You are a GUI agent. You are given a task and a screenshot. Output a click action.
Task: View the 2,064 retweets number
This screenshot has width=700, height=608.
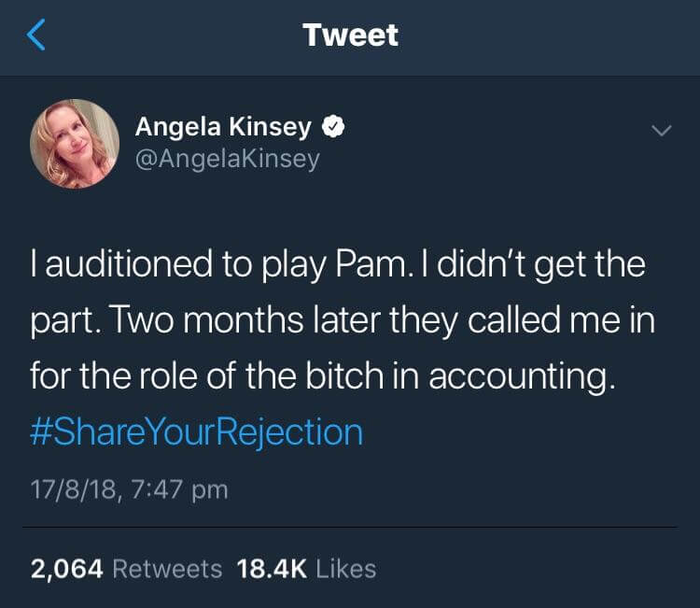[x=65, y=569]
